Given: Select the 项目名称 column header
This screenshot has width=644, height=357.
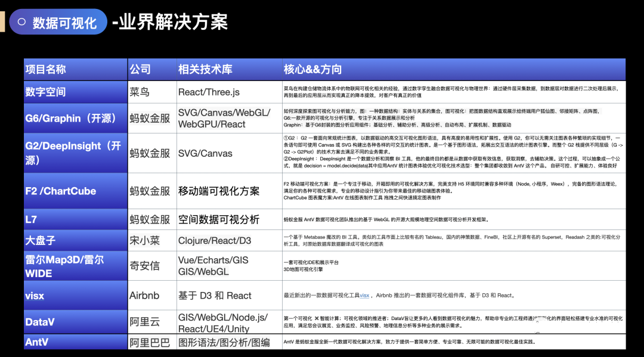Looking at the screenshot, I should pyautogui.click(x=76, y=69).
